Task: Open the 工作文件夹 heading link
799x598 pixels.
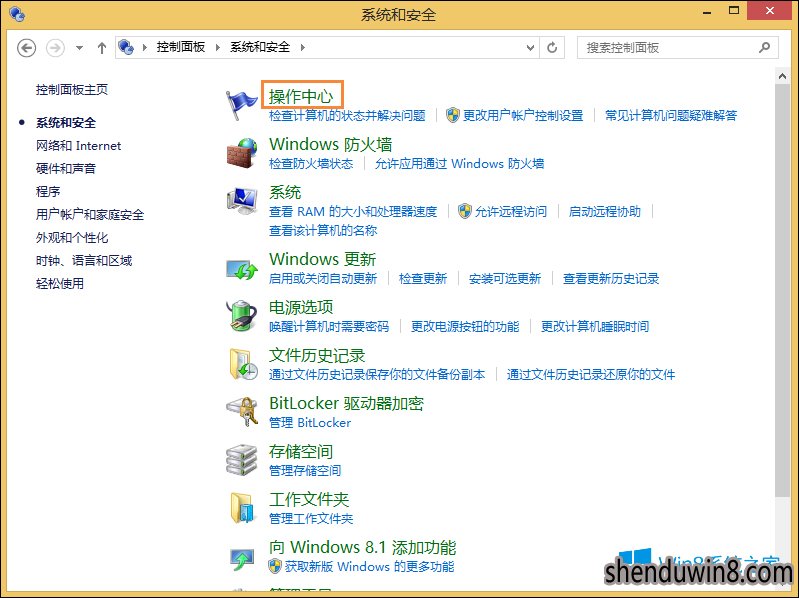Action: coord(309,499)
